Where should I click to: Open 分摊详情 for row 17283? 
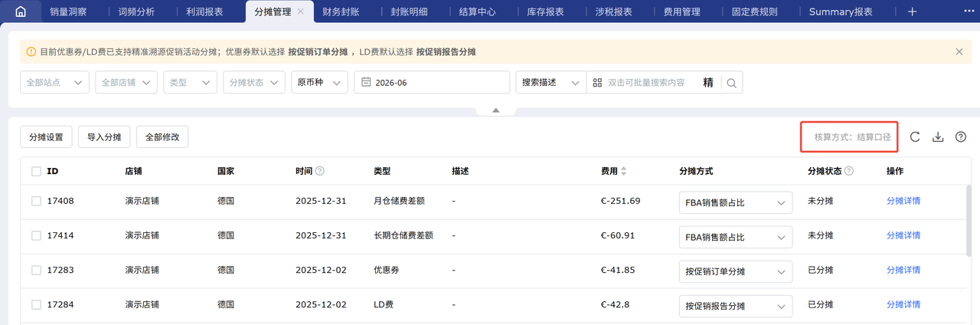(x=903, y=270)
